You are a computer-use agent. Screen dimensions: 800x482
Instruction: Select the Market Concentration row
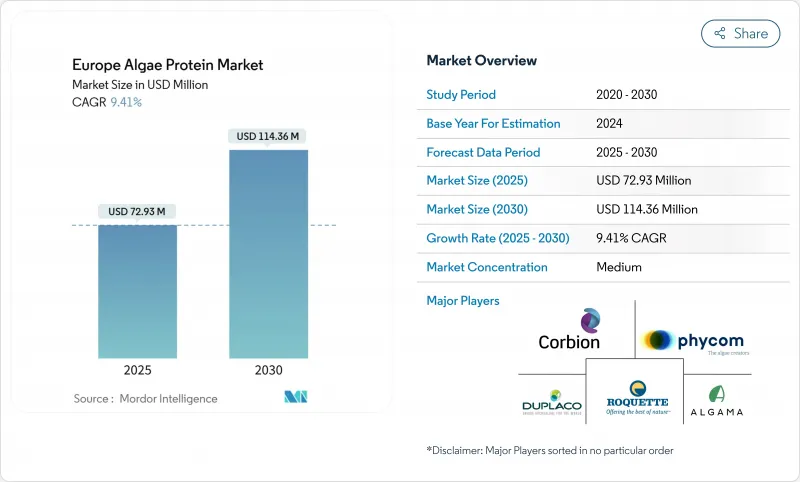point(598,267)
